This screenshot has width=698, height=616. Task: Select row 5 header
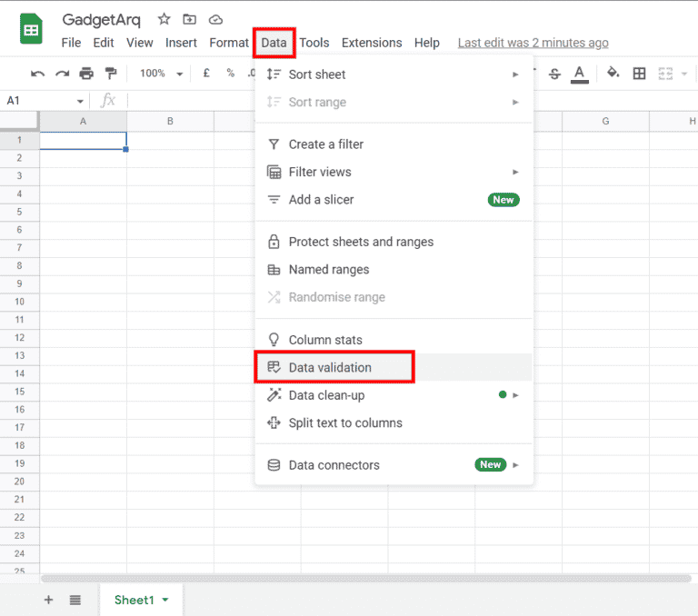coord(20,212)
